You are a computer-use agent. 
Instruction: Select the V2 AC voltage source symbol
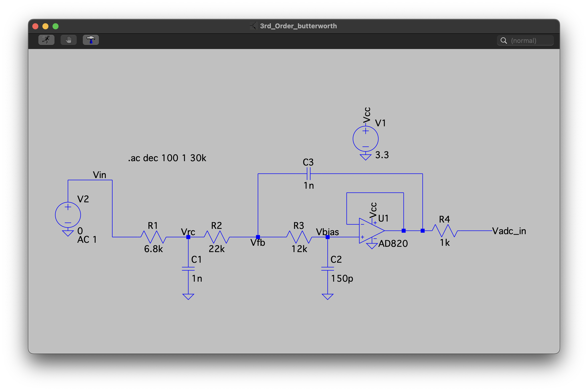pyautogui.click(x=68, y=215)
